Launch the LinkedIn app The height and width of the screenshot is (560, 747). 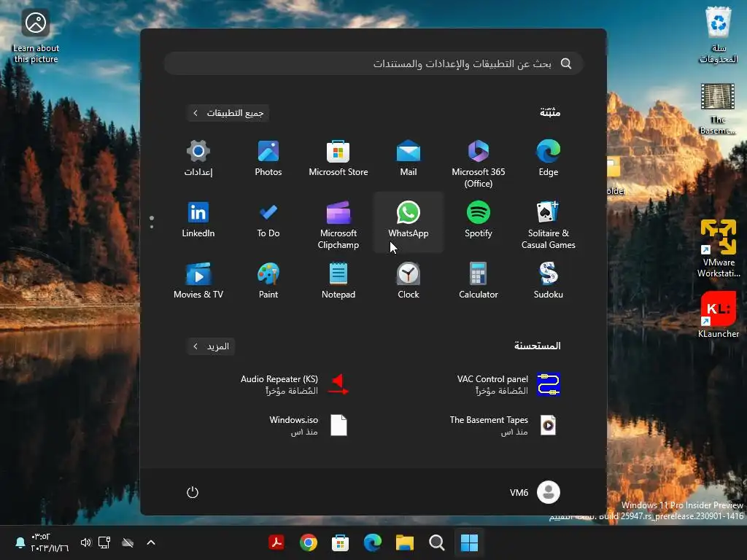(198, 220)
